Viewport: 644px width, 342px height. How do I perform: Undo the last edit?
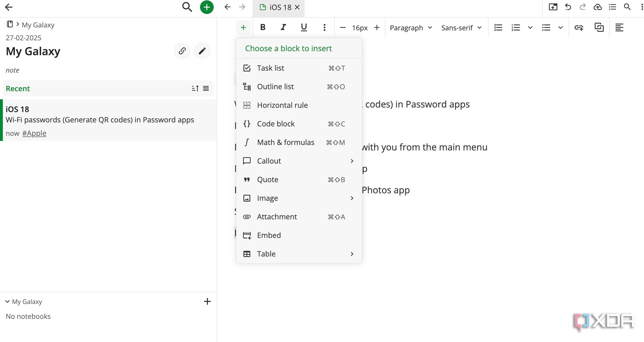click(x=568, y=7)
